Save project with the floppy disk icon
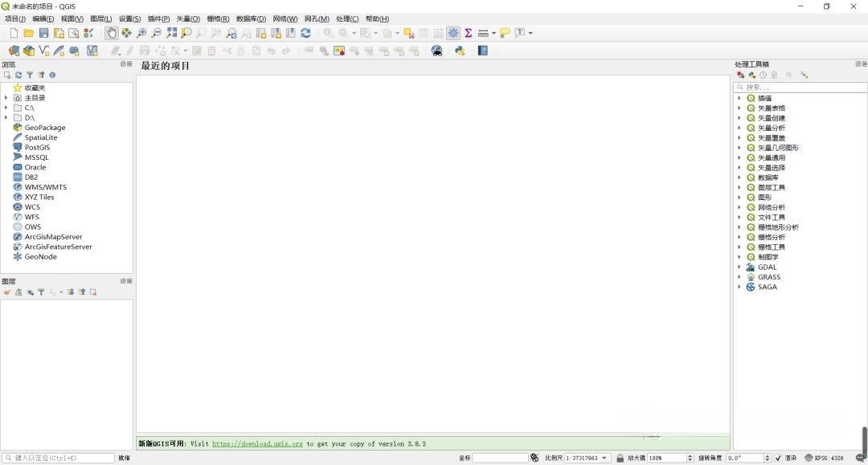This screenshot has width=868, height=465. point(43,33)
